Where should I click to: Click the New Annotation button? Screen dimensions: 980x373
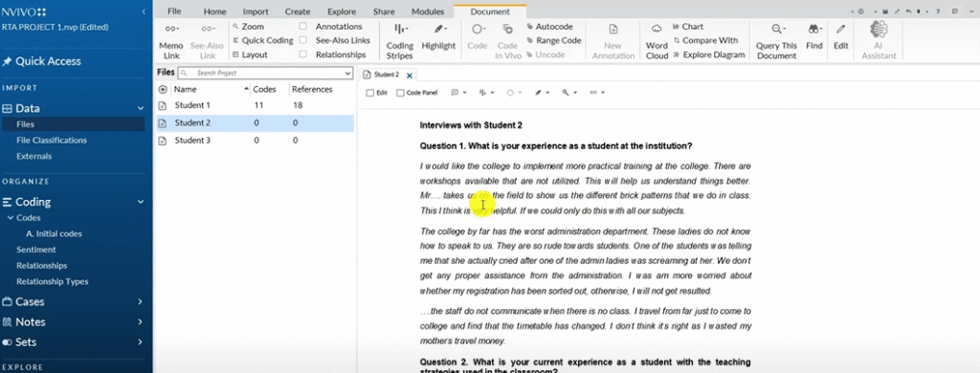click(612, 41)
